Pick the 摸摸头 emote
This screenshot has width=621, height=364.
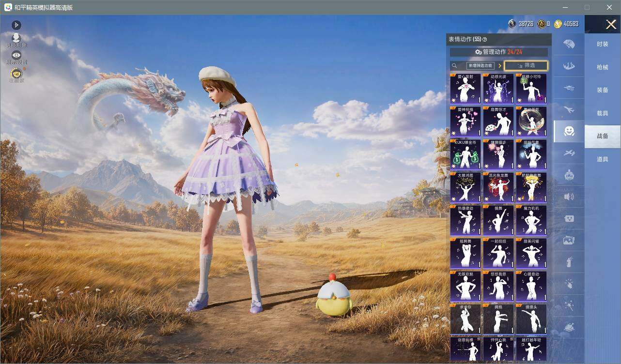pos(531,319)
